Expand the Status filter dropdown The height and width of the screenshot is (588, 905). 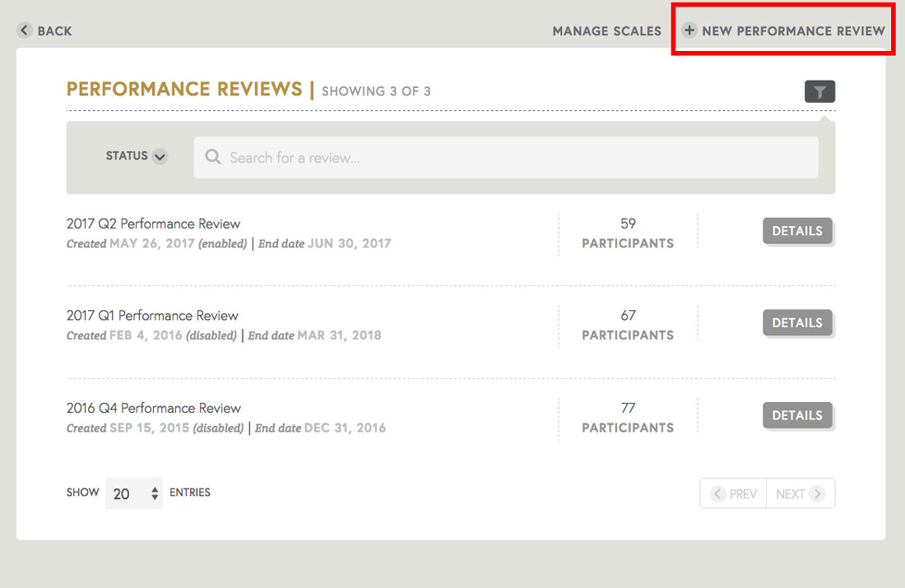coord(136,156)
